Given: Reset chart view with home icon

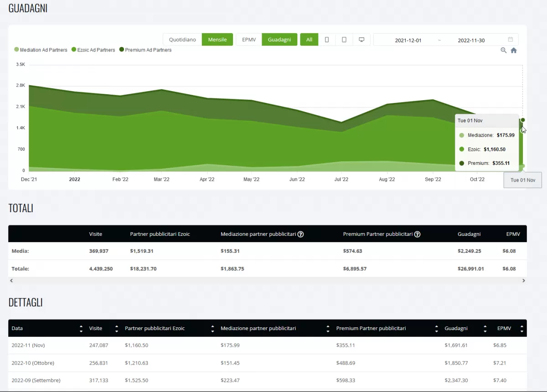Looking at the screenshot, I should tap(514, 51).
